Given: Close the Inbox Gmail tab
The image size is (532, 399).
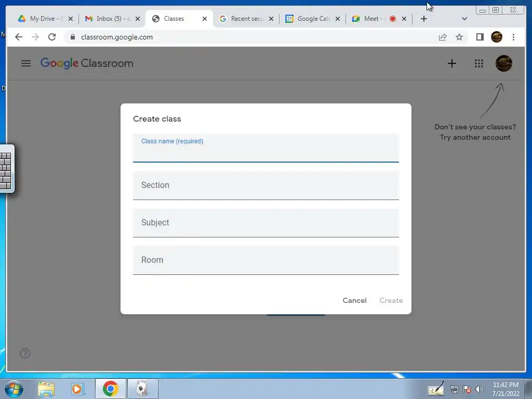Looking at the screenshot, I should 137,19.
